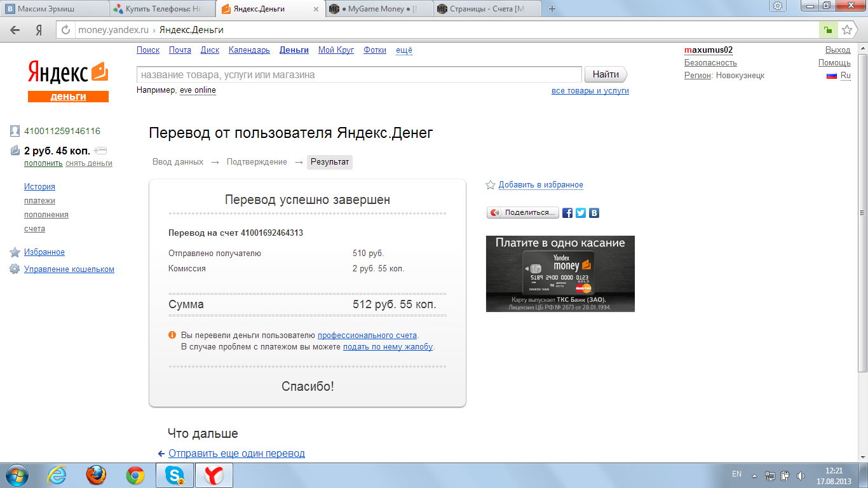Share to VKontakte using its icon
The height and width of the screenshot is (488, 868).
[x=594, y=213]
